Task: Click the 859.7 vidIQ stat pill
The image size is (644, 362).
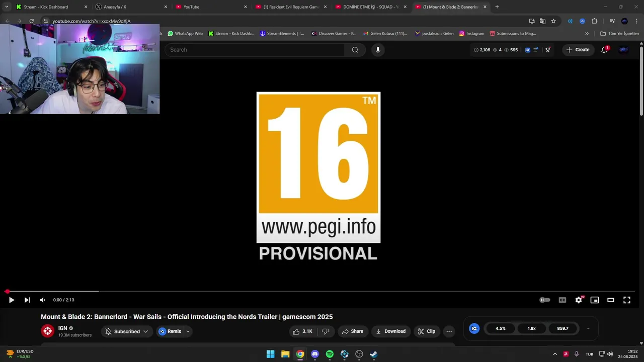Action: pyautogui.click(x=563, y=328)
